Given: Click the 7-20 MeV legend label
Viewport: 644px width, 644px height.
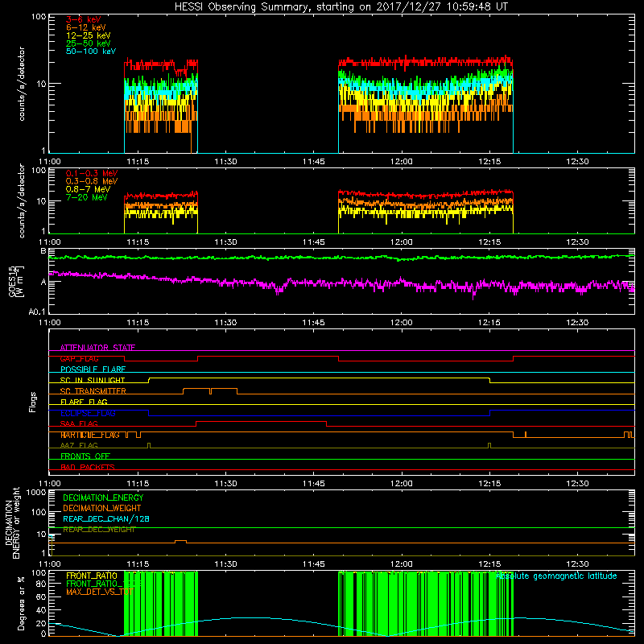Looking at the screenshot, I should [x=87, y=197].
